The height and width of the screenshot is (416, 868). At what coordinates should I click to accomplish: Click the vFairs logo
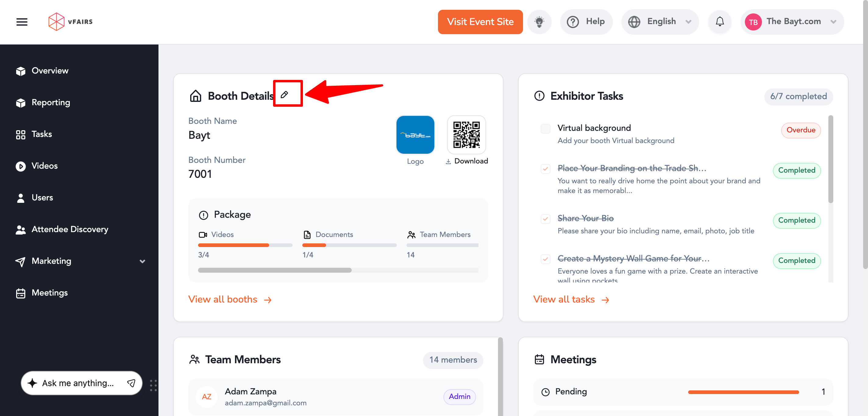(70, 22)
